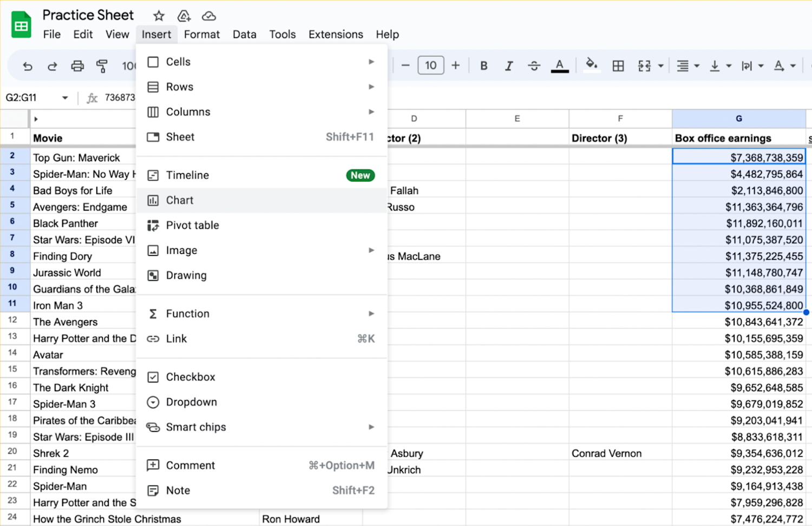Viewport: 812px width, 526px height.
Task: Click cell with Conrad Vernon
Action: coord(620,453)
